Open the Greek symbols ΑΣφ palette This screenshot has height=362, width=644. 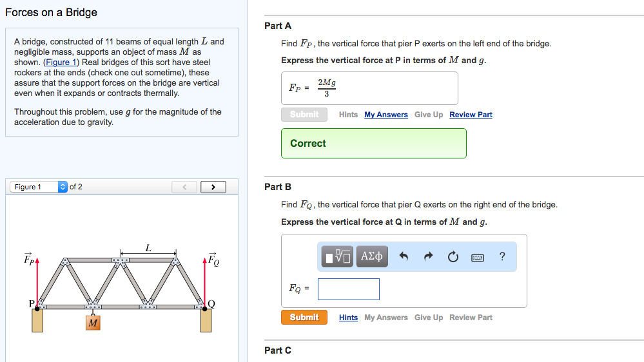pos(372,256)
